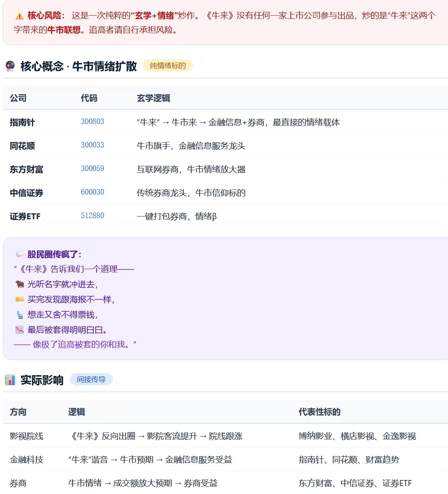448x494 pixels.
Task: Click the text 一键打包券商，情绪β
Action: click(x=177, y=216)
